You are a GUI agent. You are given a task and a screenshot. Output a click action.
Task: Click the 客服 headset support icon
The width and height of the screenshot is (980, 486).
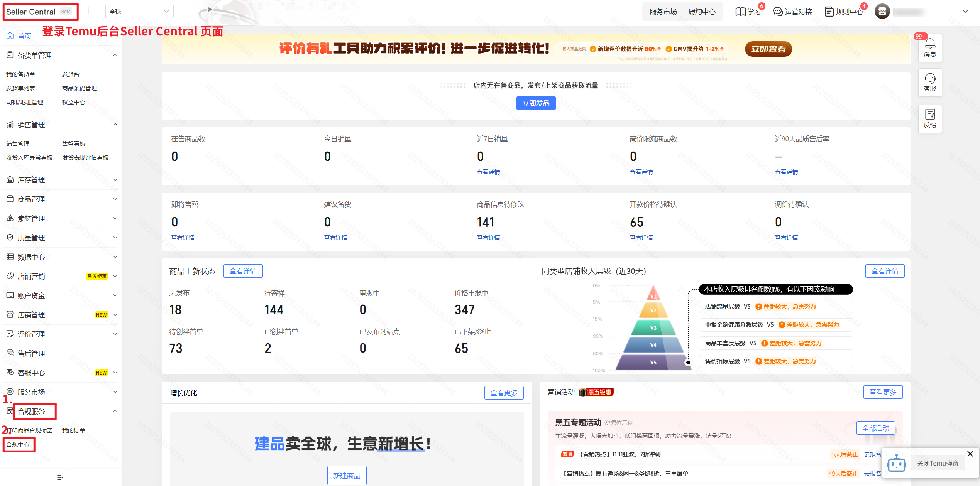coord(929,79)
